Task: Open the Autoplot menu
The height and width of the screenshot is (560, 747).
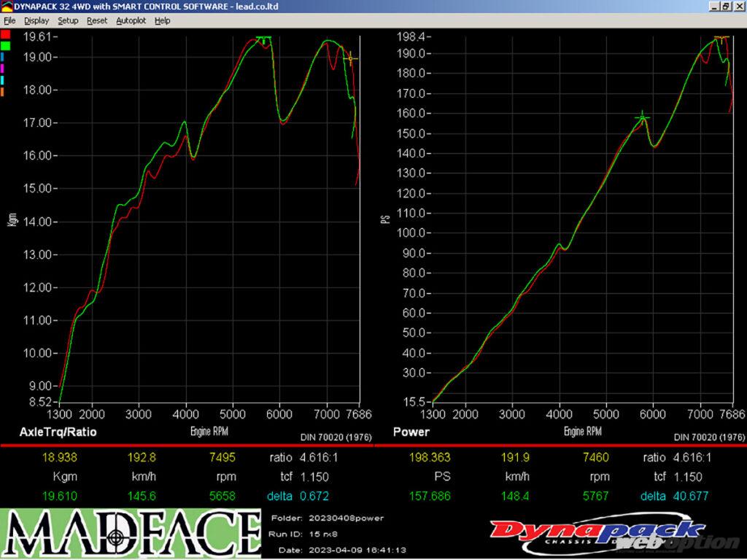Action: [x=131, y=20]
